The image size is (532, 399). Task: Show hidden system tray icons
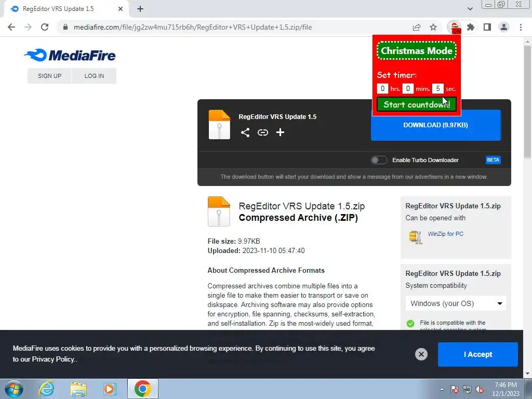click(442, 389)
